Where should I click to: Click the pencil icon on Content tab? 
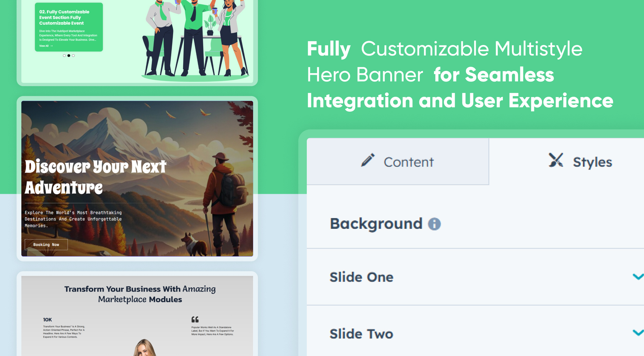tap(368, 160)
